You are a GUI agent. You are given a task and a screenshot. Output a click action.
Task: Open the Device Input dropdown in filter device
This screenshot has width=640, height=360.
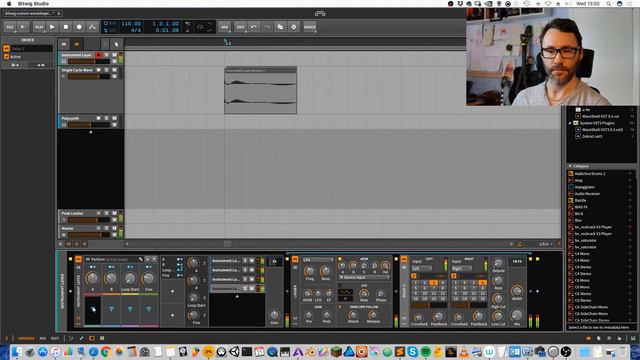(x=364, y=278)
